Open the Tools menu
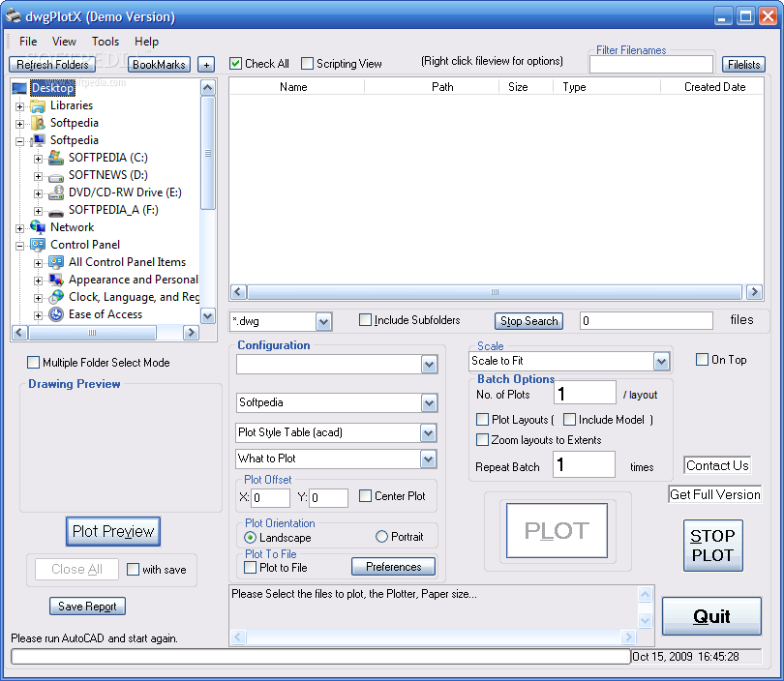Screen dimensions: 784x681 [x=106, y=42]
